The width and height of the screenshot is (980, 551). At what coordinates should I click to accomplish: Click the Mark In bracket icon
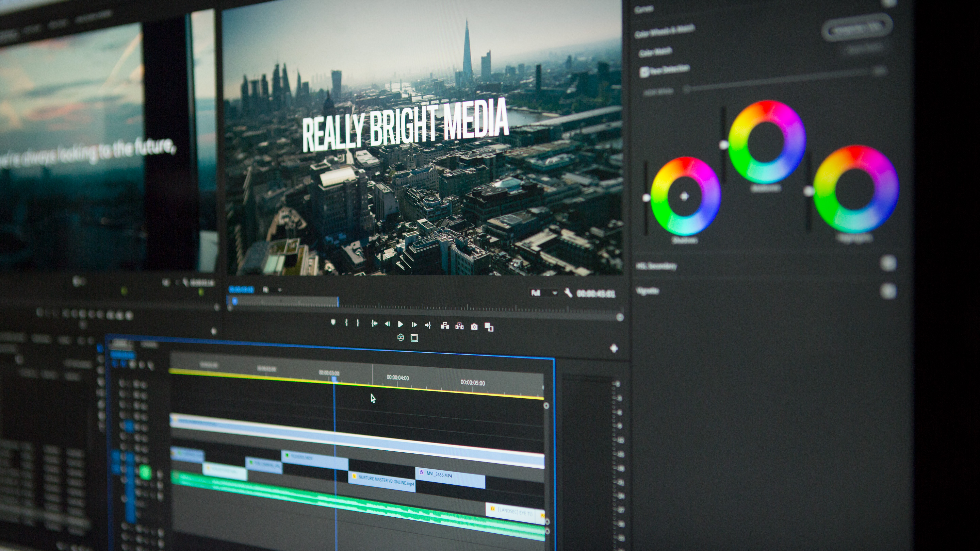click(x=346, y=322)
